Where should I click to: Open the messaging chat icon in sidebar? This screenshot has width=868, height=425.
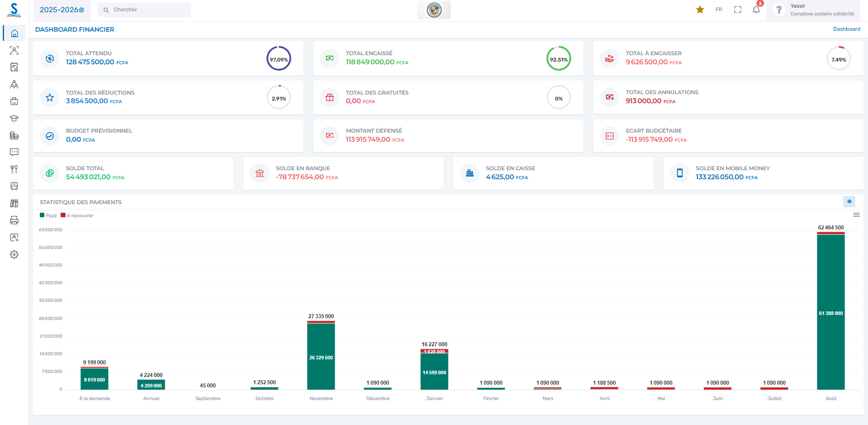point(14,152)
